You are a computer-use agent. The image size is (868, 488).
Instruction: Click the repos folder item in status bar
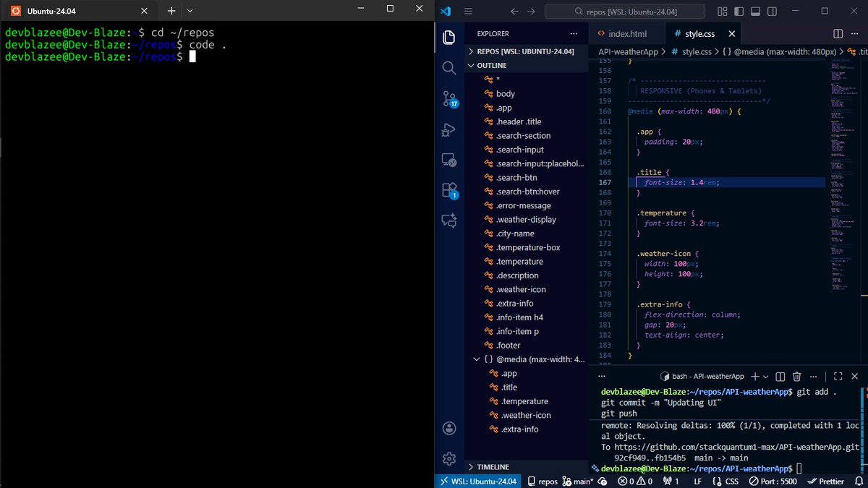(542, 481)
